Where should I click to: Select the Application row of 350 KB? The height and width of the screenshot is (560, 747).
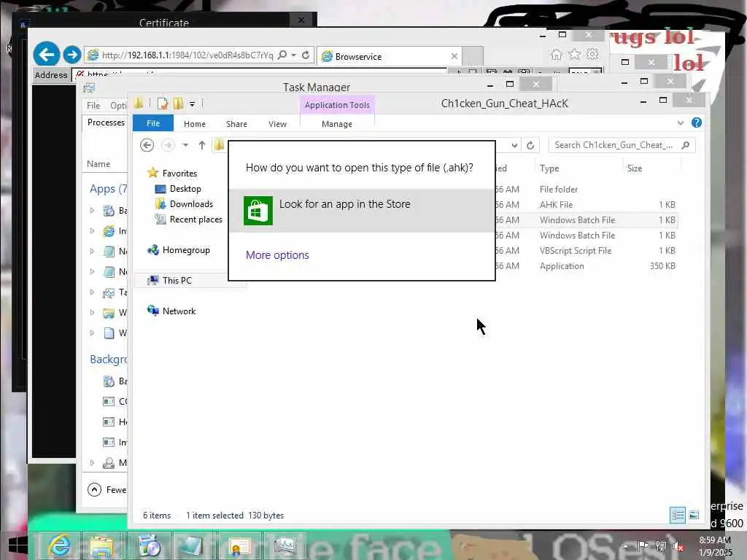585,265
